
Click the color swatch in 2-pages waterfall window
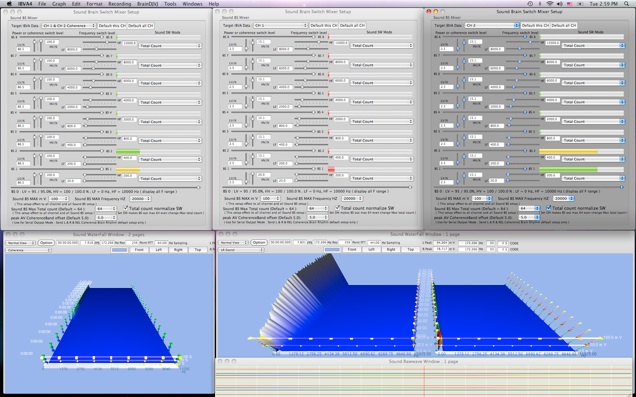point(119,250)
